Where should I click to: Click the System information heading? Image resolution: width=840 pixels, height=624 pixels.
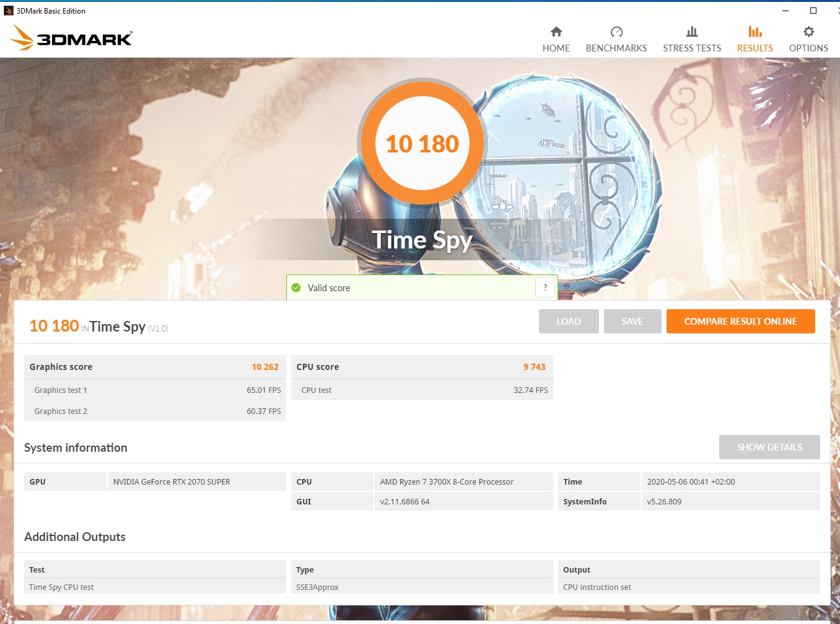point(76,447)
